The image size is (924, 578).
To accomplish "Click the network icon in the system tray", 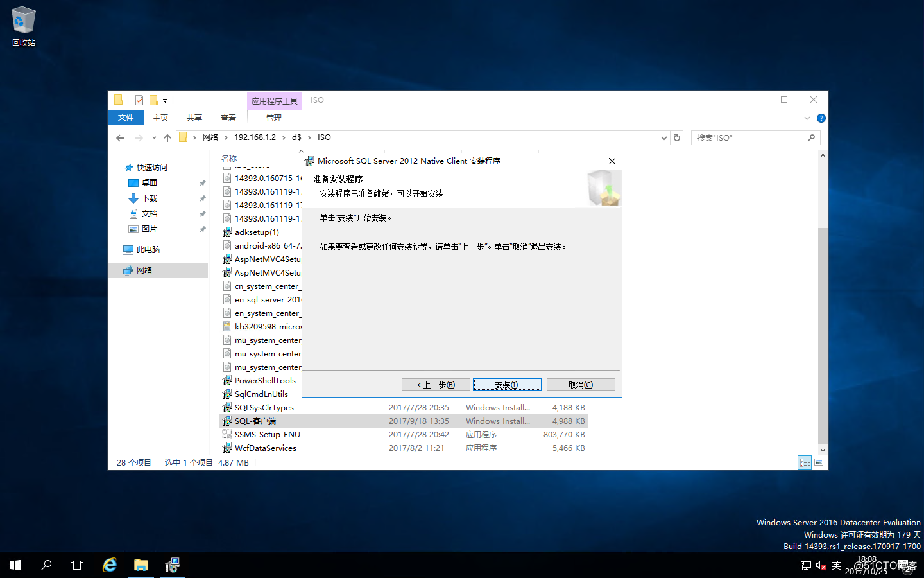I will pyautogui.click(x=806, y=566).
